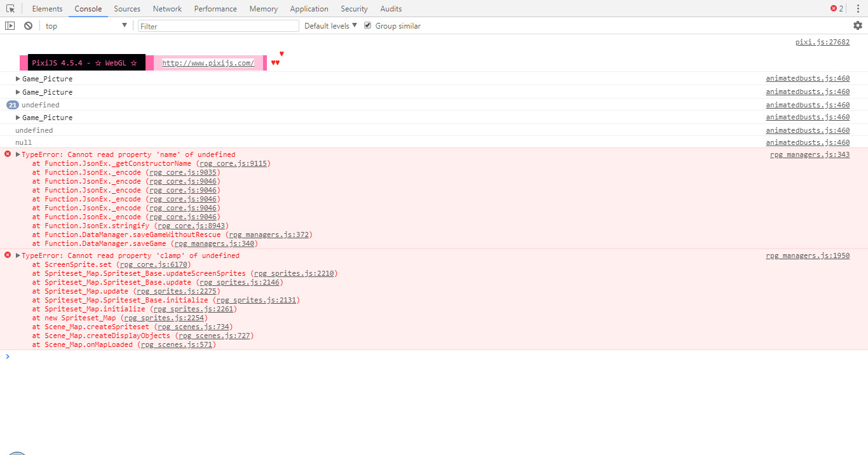The height and width of the screenshot is (455, 868).
Task: Switch to the Network tab
Action: [x=167, y=9]
